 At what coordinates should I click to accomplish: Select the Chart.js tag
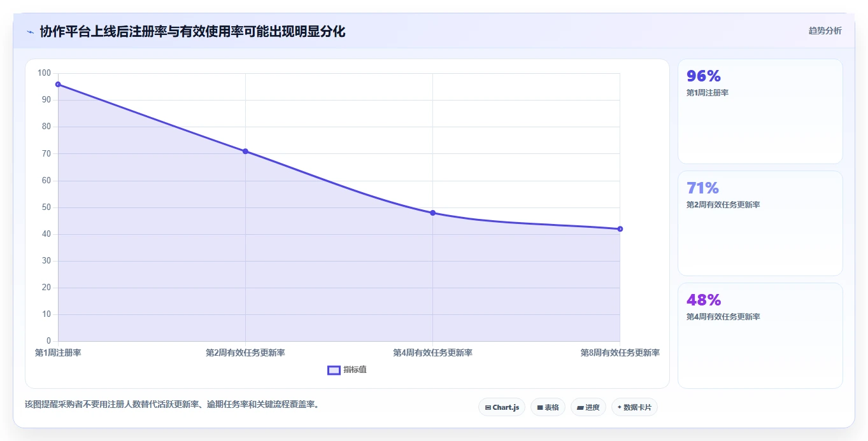[x=502, y=407]
